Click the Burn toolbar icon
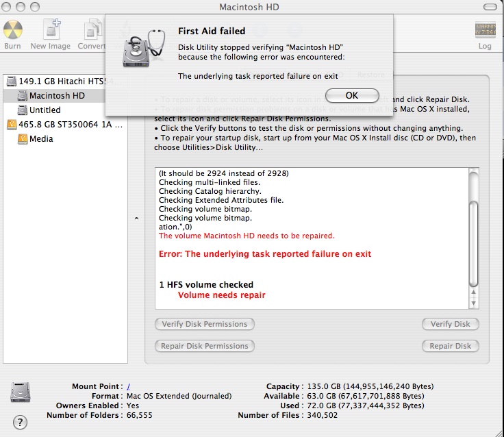 point(12,30)
